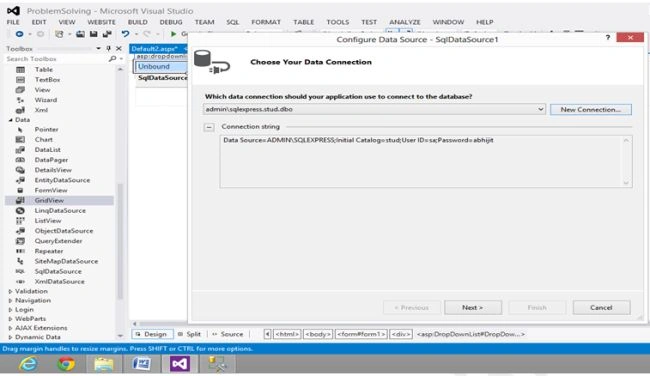
Task: Open File Explorer from the taskbar
Action: 104,364
